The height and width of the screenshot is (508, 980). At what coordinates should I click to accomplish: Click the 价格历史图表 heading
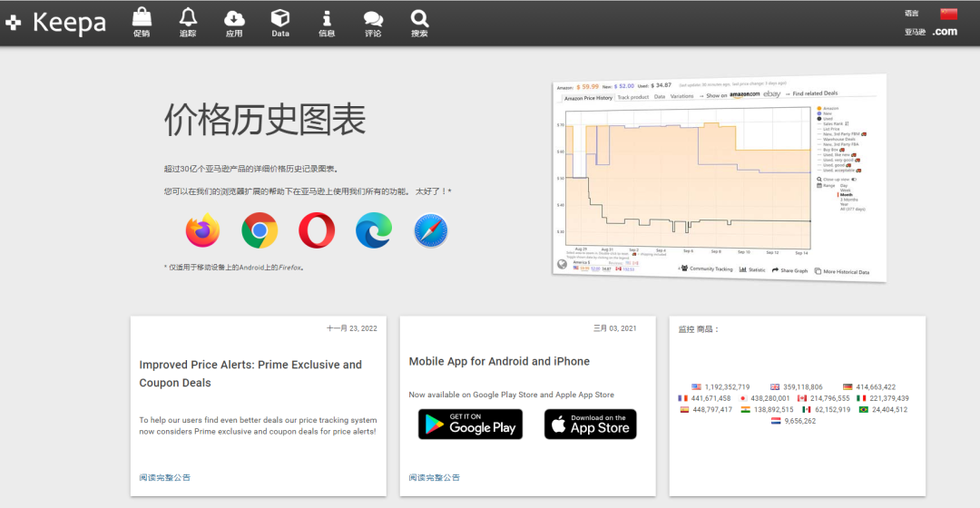click(x=264, y=120)
